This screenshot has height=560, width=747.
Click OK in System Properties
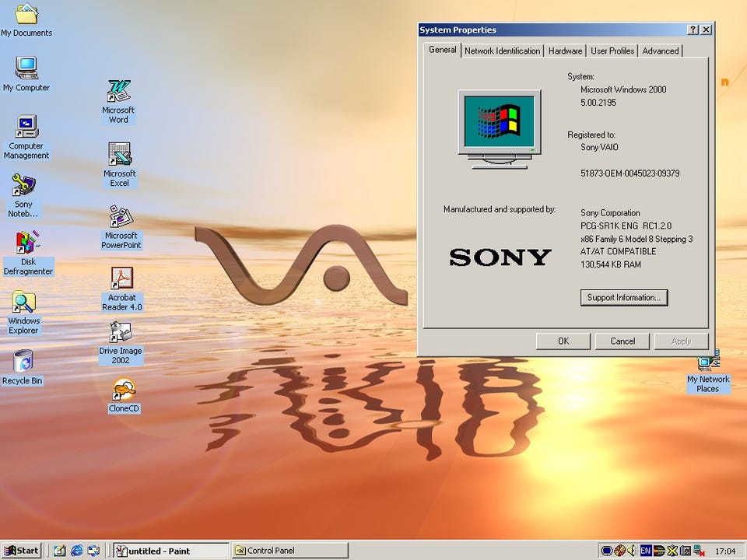coord(563,341)
